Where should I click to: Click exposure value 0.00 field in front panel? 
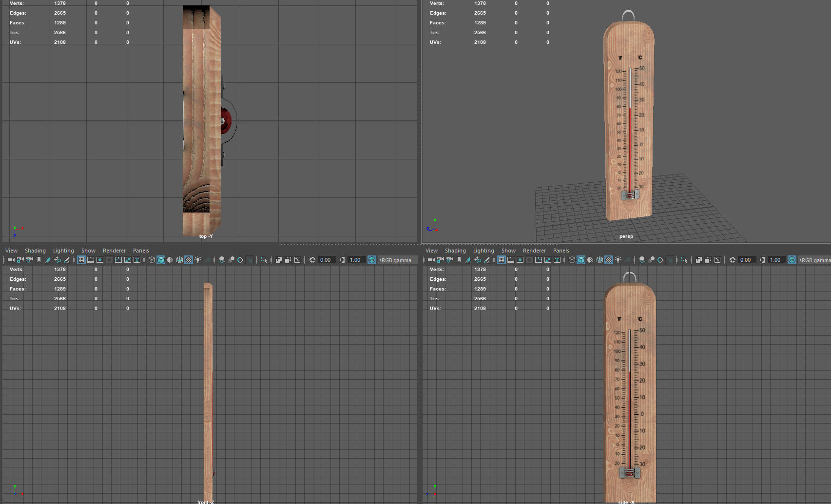click(x=326, y=260)
